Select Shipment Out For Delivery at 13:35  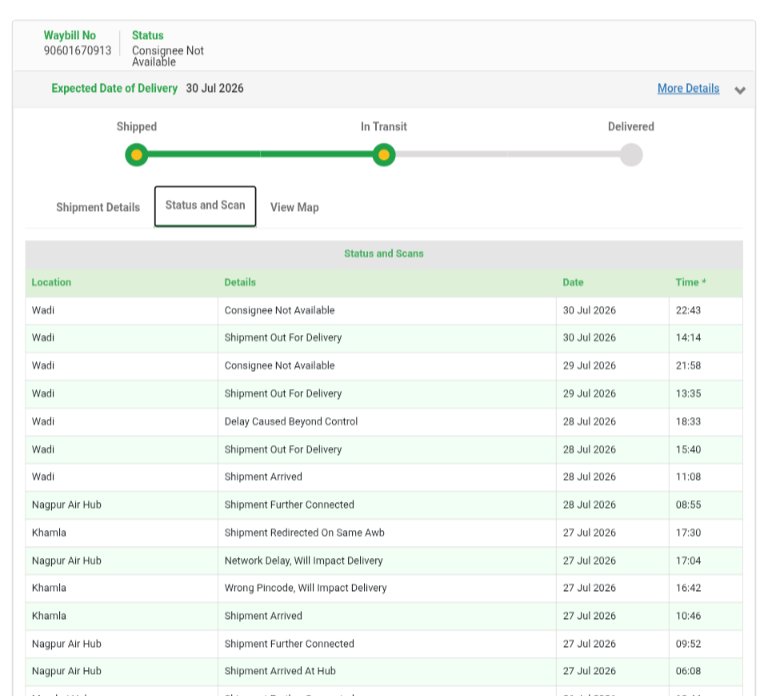tap(384, 394)
